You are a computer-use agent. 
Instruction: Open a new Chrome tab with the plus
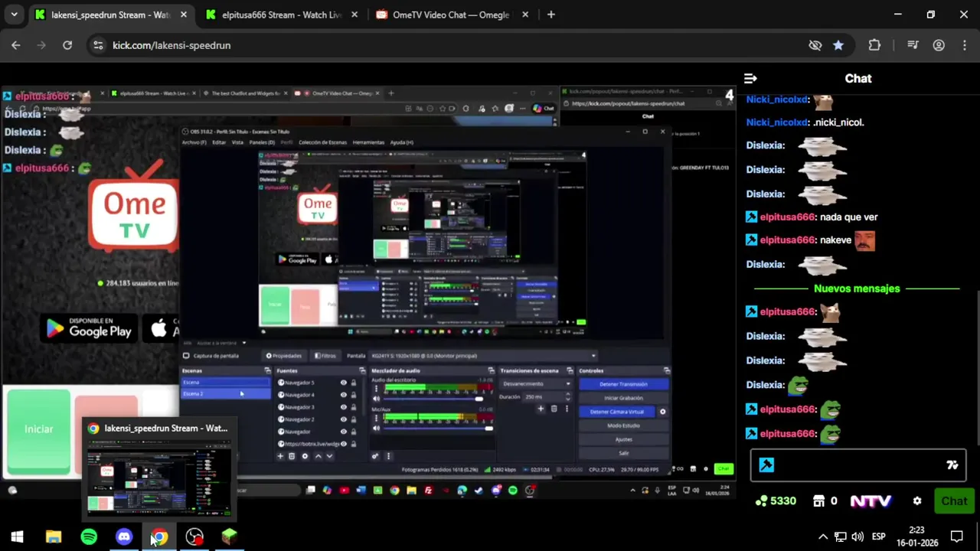pos(550,15)
